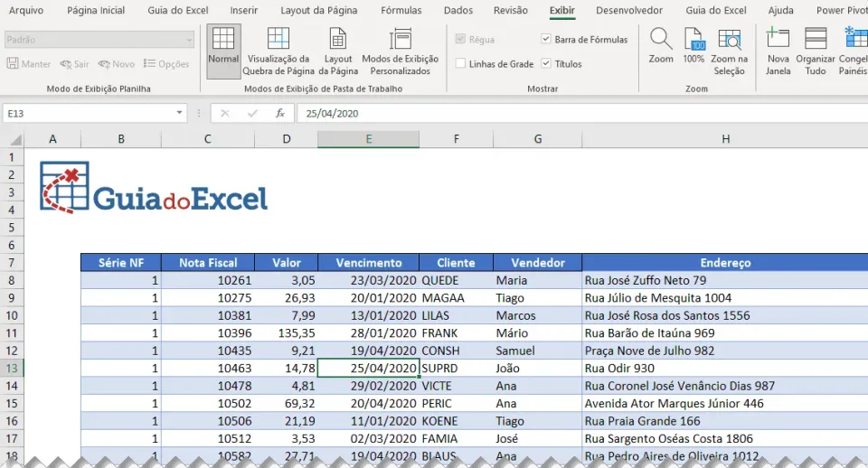This screenshot has width=868, height=468.
Task: Select the client cell QUEDE
Action: 456,280
